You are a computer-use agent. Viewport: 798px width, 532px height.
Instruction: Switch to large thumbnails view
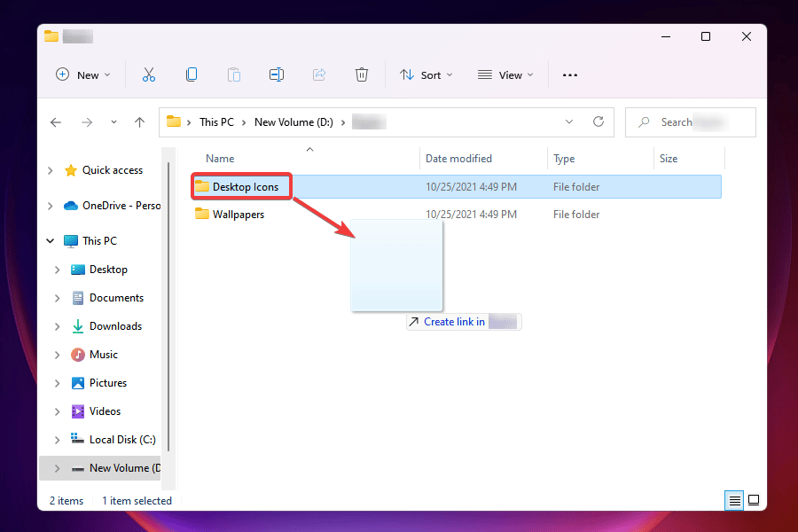755,500
